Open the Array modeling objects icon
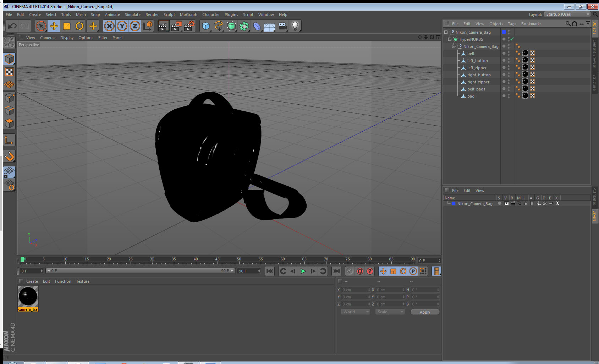599x364 pixels. [244, 26]
